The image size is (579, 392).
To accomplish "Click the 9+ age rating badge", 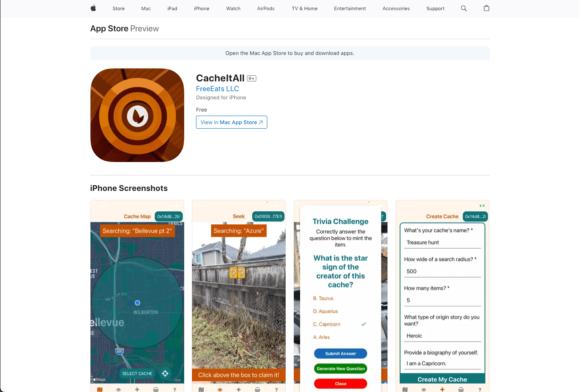I will click(251, 79).
